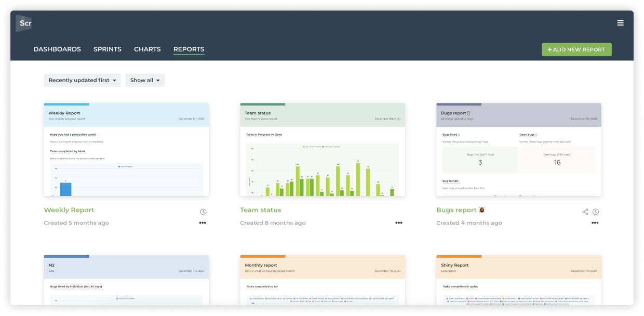This screenshot has width=644, height=316.
Task: Click the Add New Report button
Action: 577,49
